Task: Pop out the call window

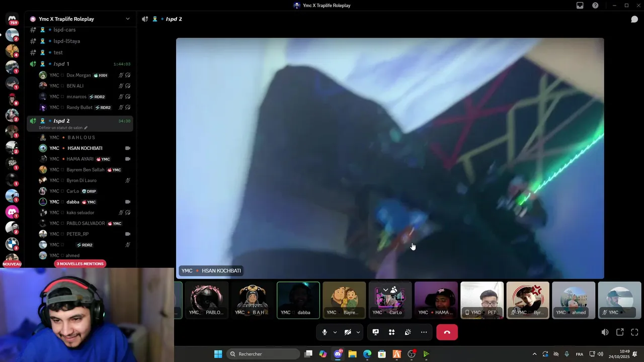Action: [x=620, y=332]
